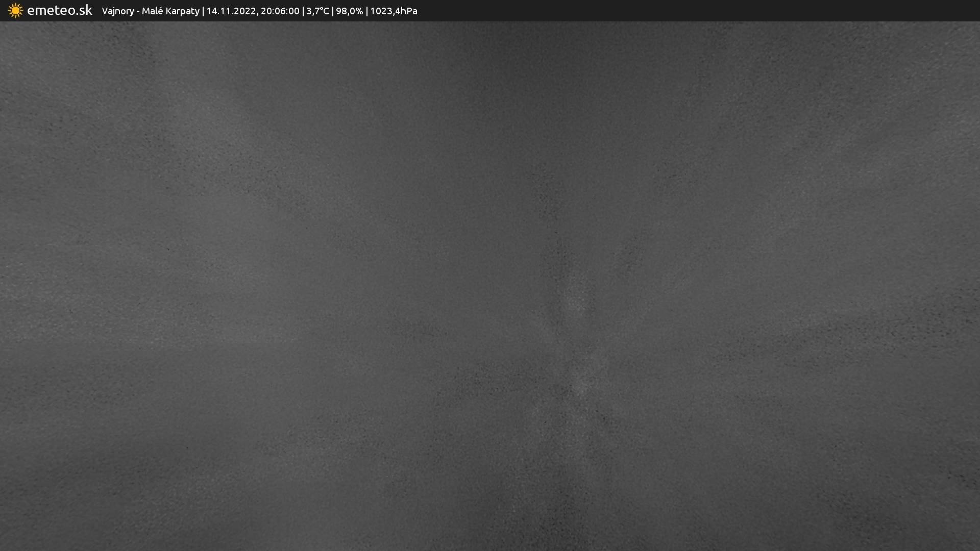
Task: Click the center of the webcam image
Action: pos(490,286)
